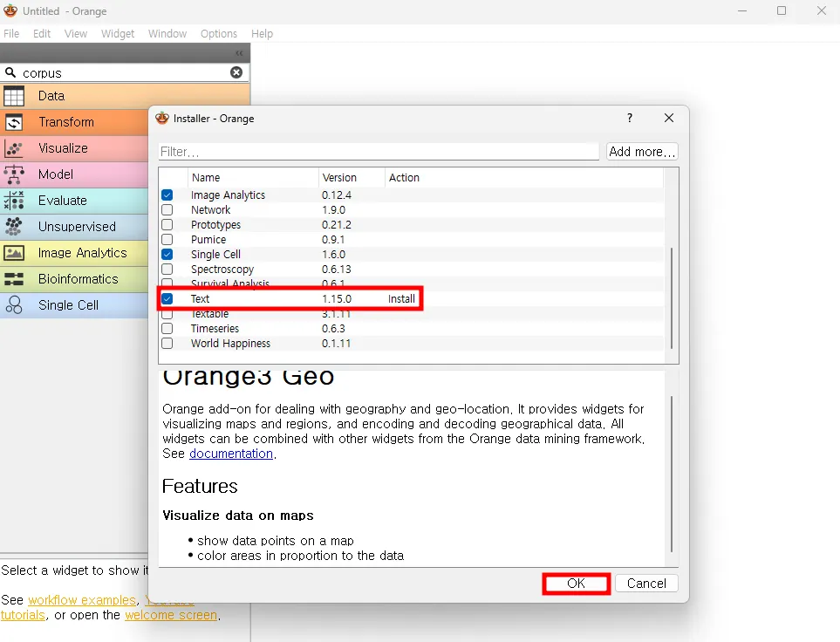Open the File menu
The height and width of the screenshot is (642, 840).
[x=11, y=34]
